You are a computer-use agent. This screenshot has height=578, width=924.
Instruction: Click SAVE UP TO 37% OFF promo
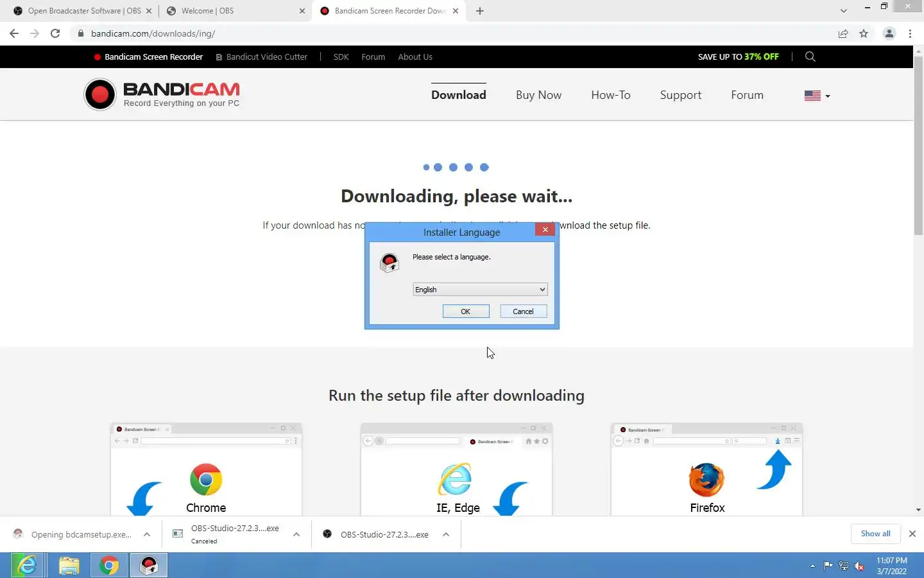pyautogui.click(x=739, y=57)
